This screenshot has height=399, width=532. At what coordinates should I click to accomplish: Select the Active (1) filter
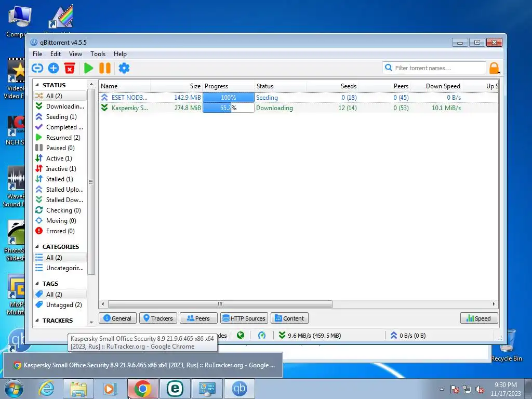click(x=60, y=158)
